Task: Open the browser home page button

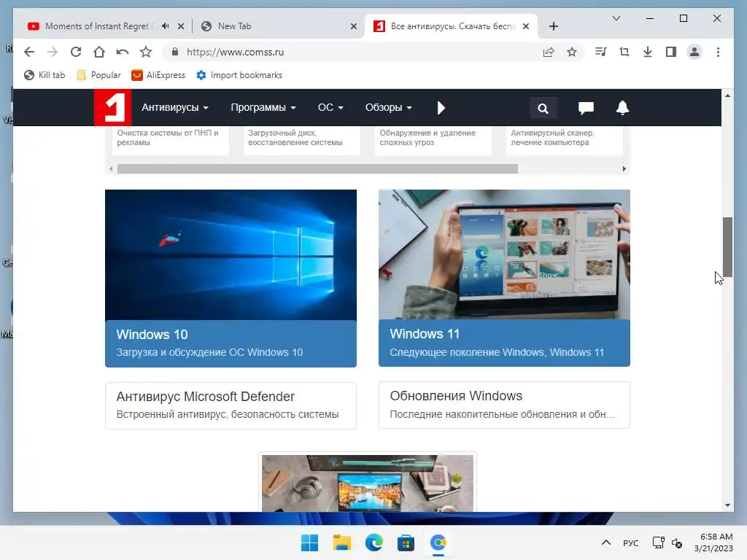Action: [99, 52]
